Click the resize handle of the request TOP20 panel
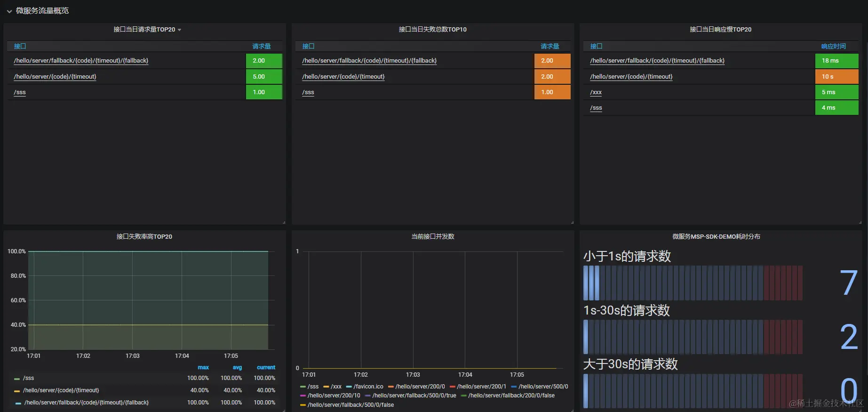Viewport: 868px width, 412px height. pyautogui.click(x=284, y=222)
